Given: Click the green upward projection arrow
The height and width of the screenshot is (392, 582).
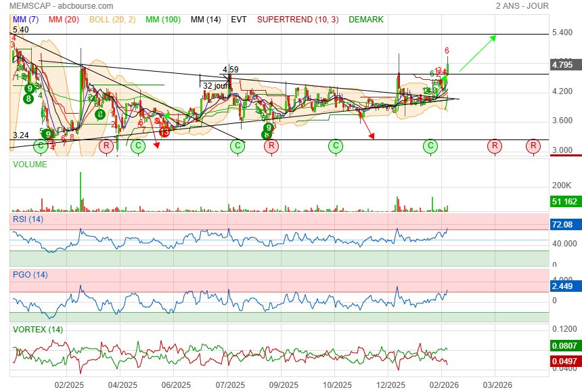Looking at the screenshot, I should [478, 53].
